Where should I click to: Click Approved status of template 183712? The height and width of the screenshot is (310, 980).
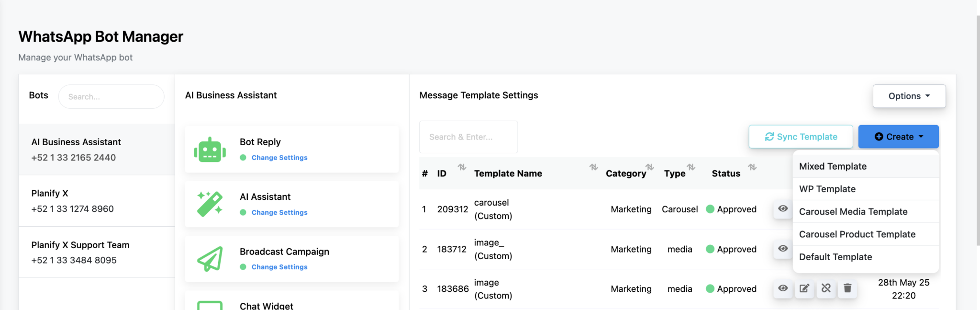tap(732, 249)
